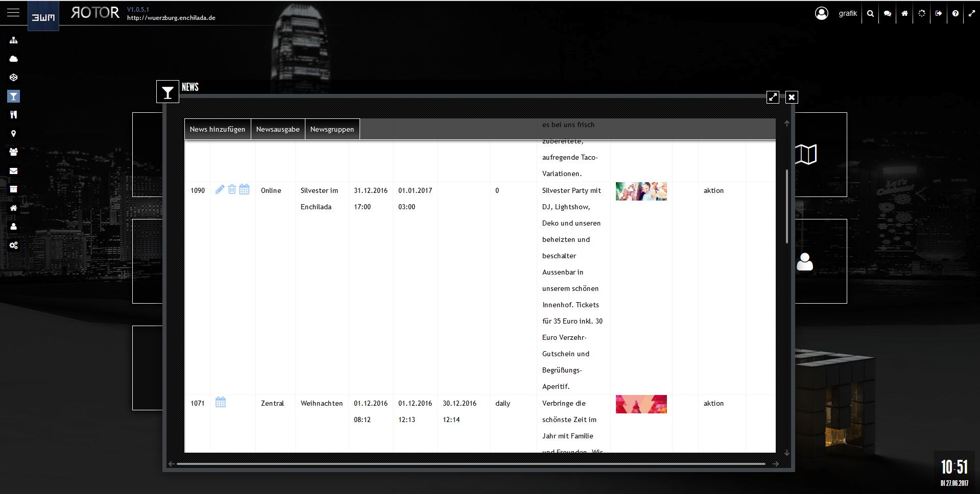Click the vertical scrollbar thumb in the News list
980x494 pixels.
787,206
